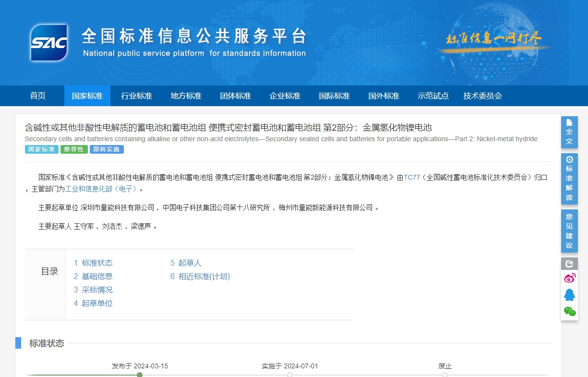Go to the 首页 home page

coord(37,96)
